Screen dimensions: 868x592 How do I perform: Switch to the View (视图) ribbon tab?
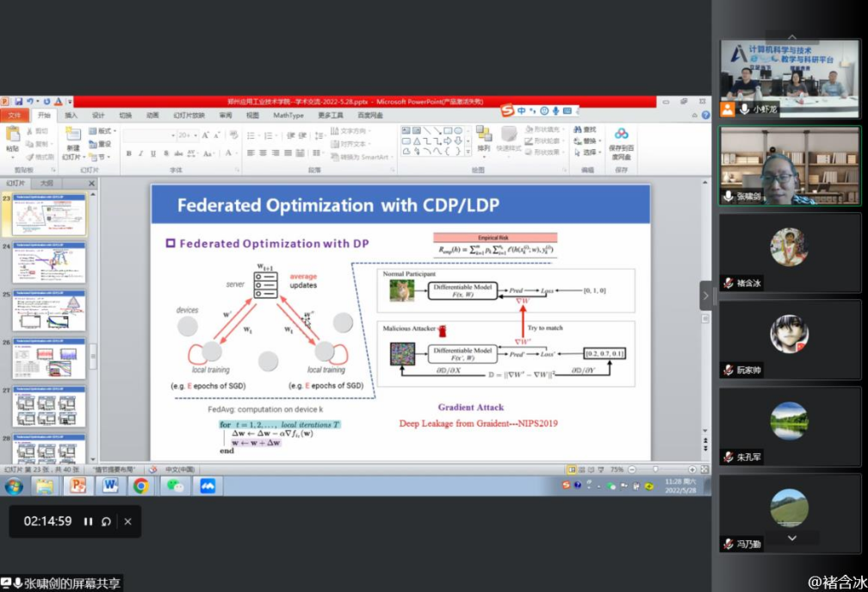tap(252, 115)
